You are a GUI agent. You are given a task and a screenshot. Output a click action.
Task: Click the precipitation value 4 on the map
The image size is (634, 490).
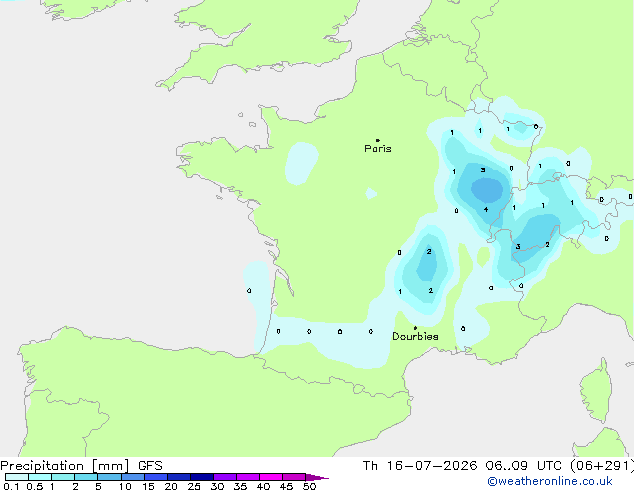(486, 209)
